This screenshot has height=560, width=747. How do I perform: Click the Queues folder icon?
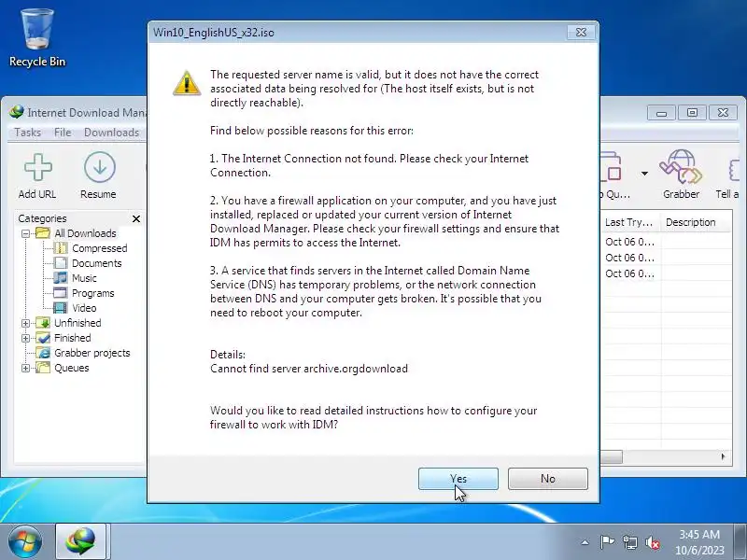pos(43,368)
